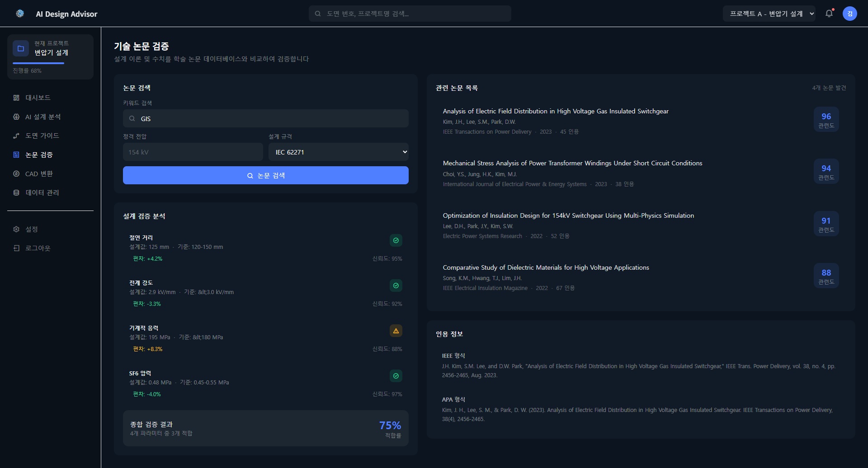Open the notification bell

pyautogui.click(x=829, y=14)
